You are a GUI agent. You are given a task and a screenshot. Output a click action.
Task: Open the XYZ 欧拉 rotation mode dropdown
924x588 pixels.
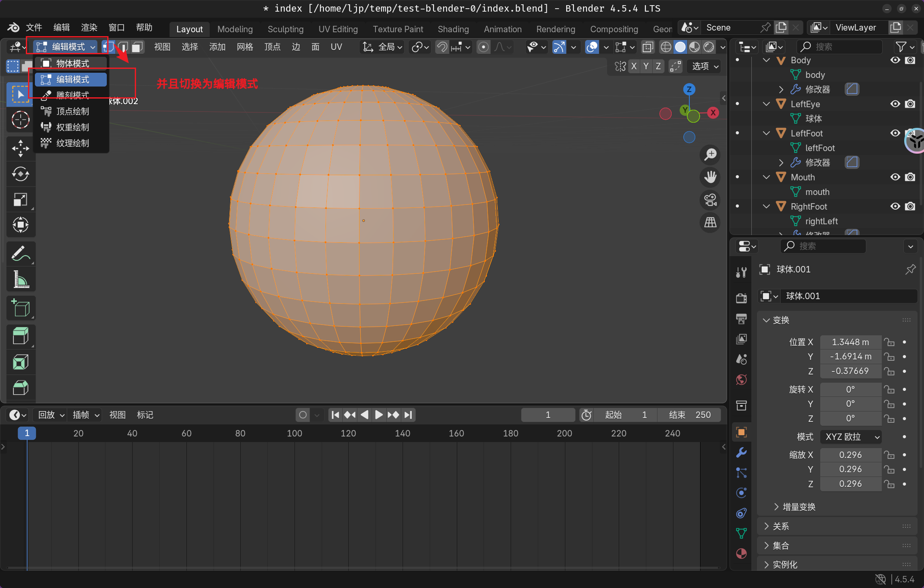coord(851,437)
